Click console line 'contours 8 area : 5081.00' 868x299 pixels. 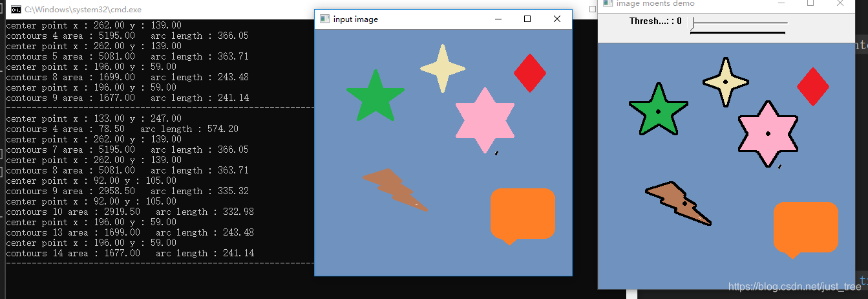pyautogui.click(x=127, y=170)
